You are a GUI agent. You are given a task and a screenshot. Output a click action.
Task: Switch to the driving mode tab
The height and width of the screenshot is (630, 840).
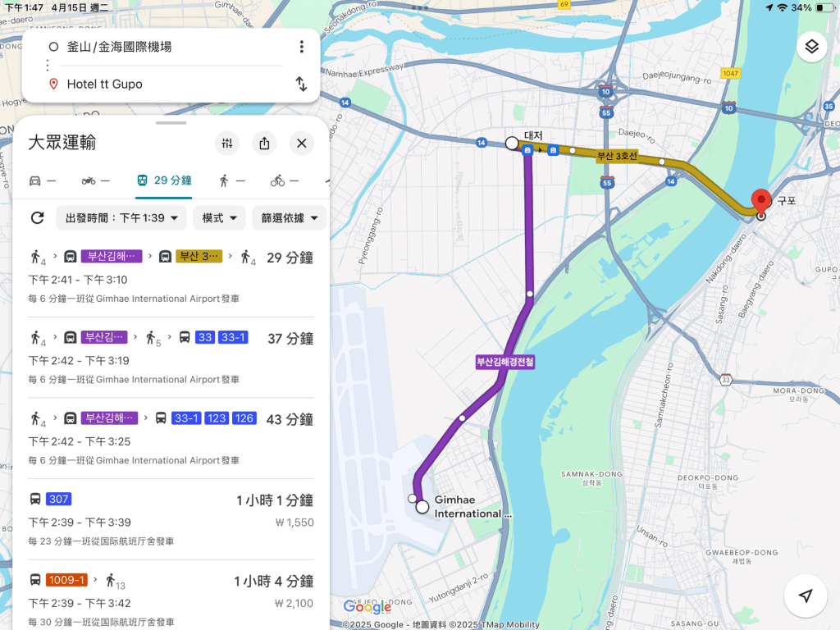(x=43, y=180)
